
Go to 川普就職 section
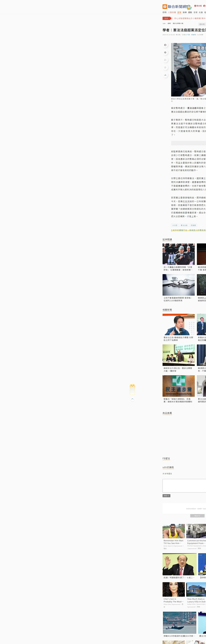172,12
